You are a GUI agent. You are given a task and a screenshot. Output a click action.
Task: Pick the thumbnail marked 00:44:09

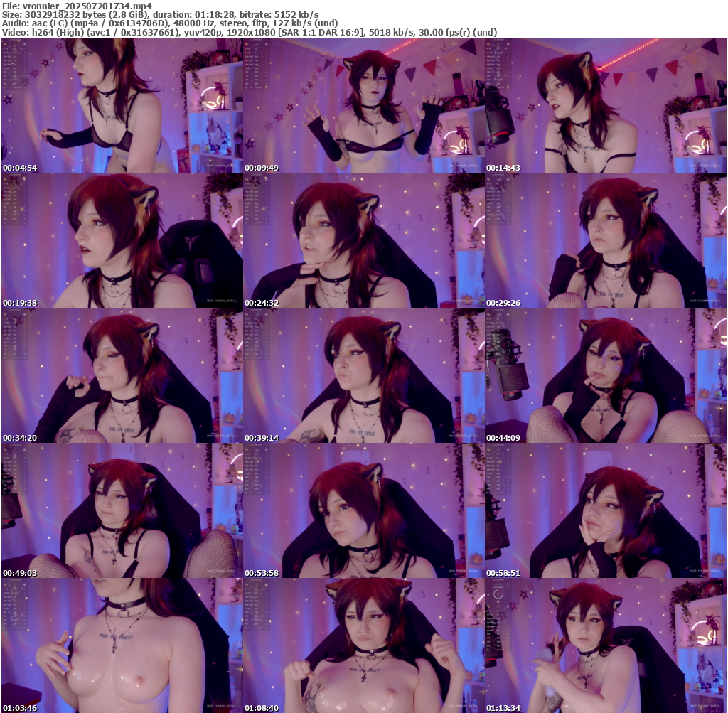(x=606, y=375)
